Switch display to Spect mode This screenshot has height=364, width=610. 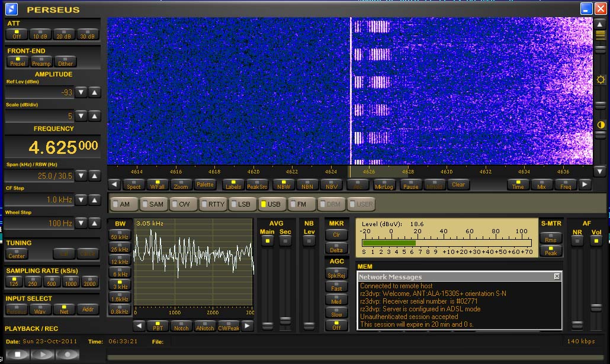(x=133, y=185)
